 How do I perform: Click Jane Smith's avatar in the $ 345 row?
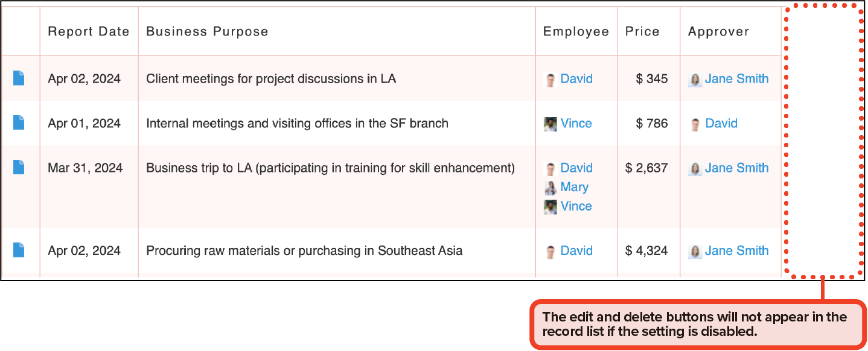[x=695, y=80]
